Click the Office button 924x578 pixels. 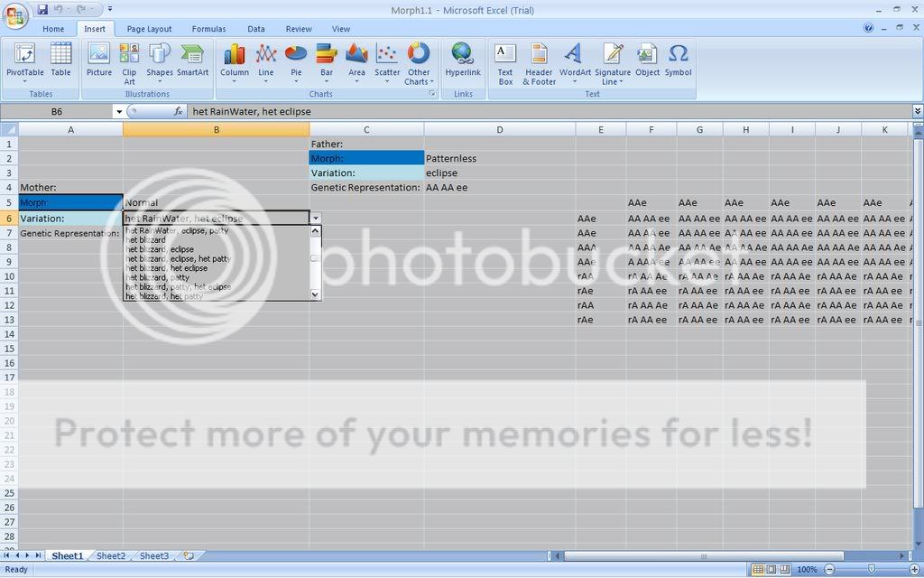click(x=15, y=15)
